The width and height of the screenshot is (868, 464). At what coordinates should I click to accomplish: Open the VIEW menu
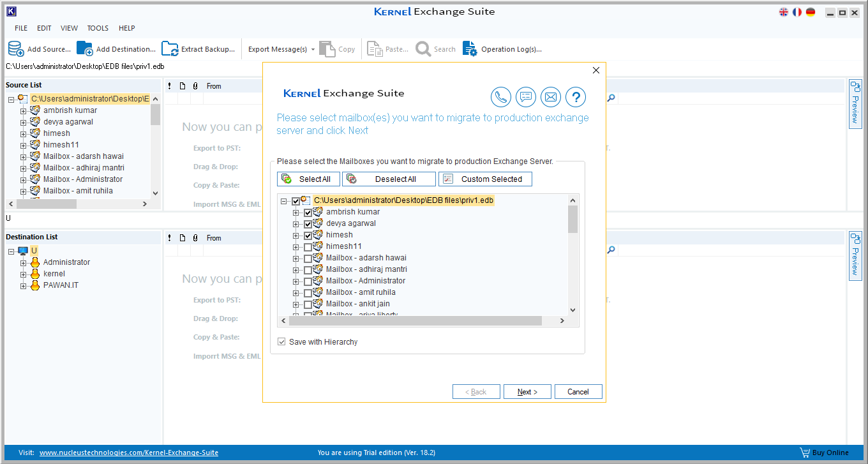[70, 28]
